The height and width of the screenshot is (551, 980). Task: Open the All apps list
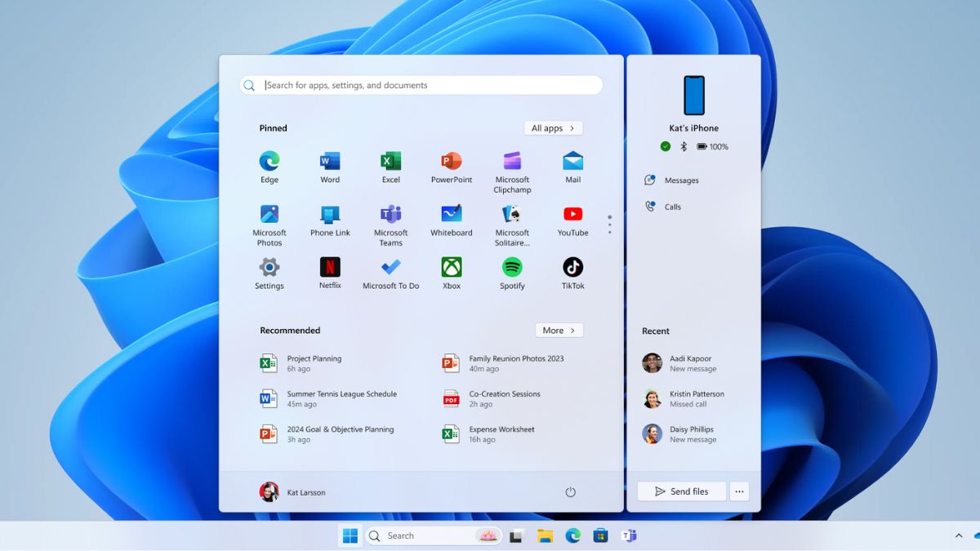pyautogui.click(x=554, y=128)
